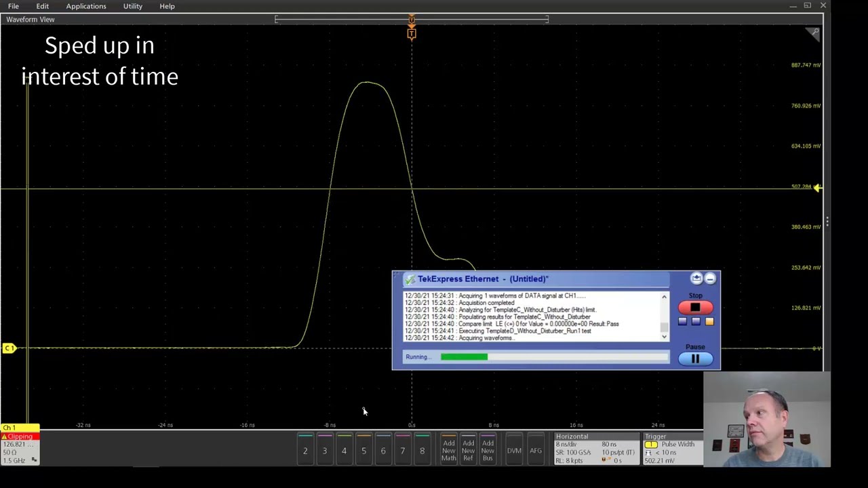Viewport: 868px width, 488px height.
Task: Open the Edit menu
Action: 42,6
